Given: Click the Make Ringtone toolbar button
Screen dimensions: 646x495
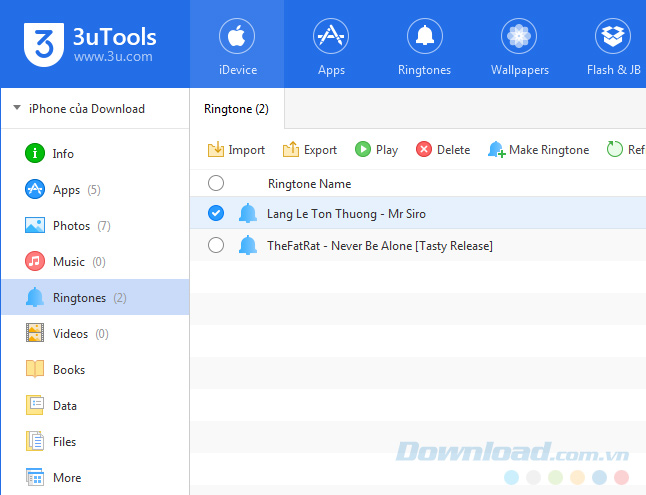Looking at the screenshot, I should tap(538, 150).
